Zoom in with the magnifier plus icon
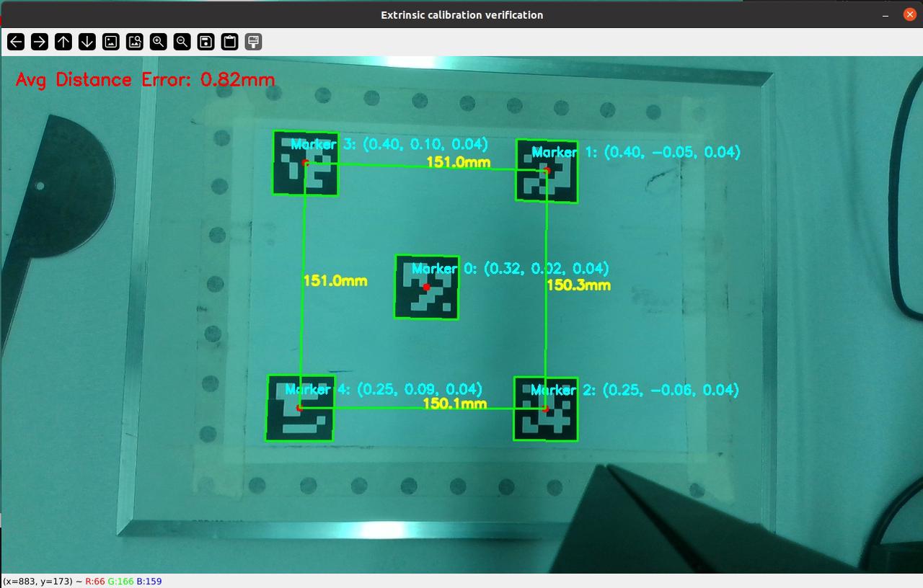 (159, 42)
